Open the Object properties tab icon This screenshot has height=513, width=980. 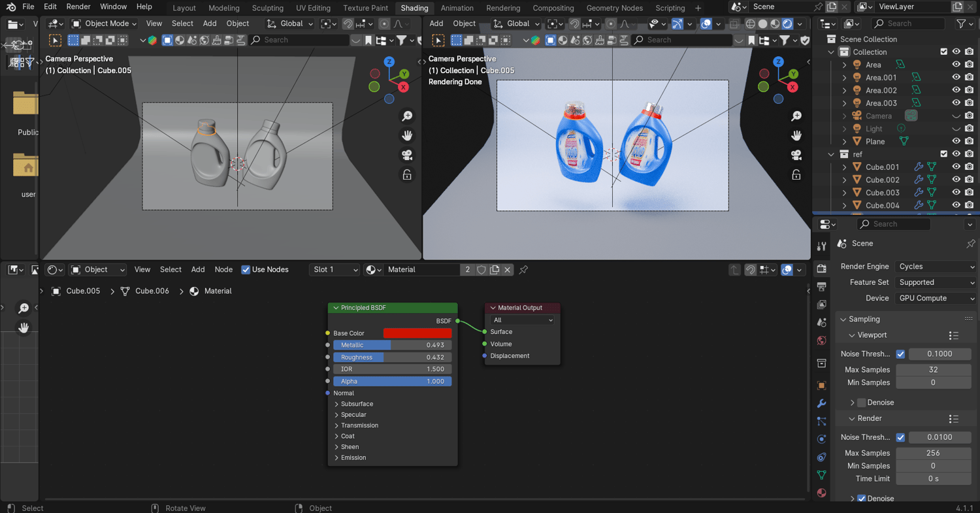tap(822, 385)
